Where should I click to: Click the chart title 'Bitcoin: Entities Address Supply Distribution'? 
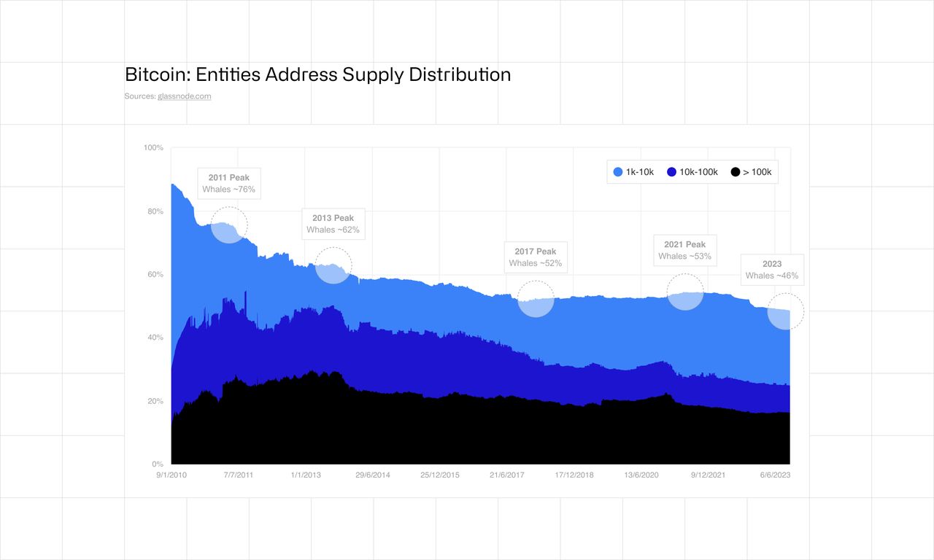(x=318, y=74)
